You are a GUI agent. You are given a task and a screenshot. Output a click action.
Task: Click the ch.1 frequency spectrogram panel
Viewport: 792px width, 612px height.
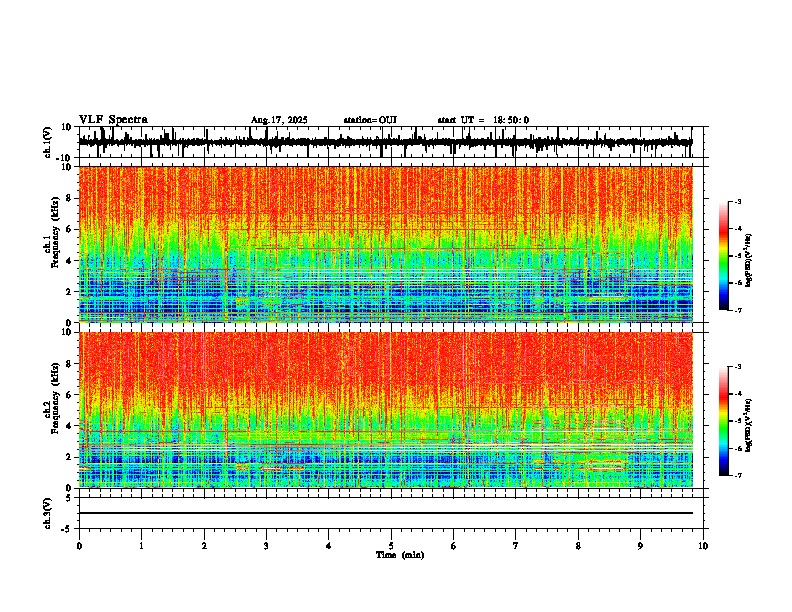point(386,244)
